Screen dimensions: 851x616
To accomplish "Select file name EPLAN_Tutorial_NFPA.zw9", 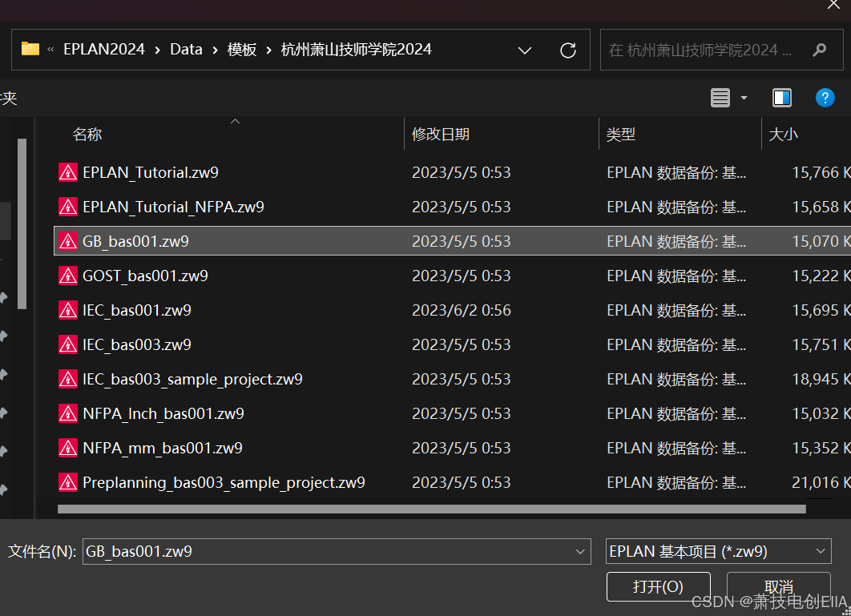I will (x=173, y=207).
